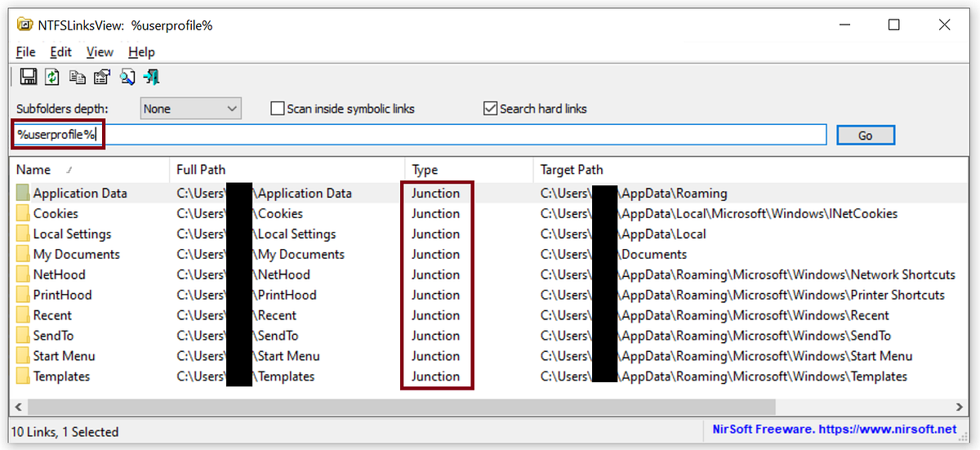Screen dimensions: 980x450
Task: Click the Start Menu target path cell
Action: (726, 356)
